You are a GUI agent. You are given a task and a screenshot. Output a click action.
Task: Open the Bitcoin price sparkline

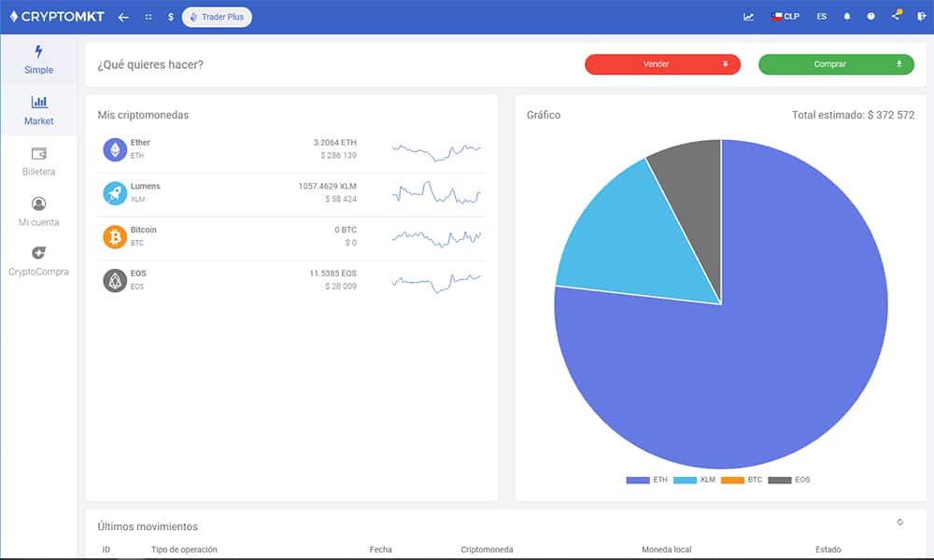pyautogui.click(x=436, y=238)
